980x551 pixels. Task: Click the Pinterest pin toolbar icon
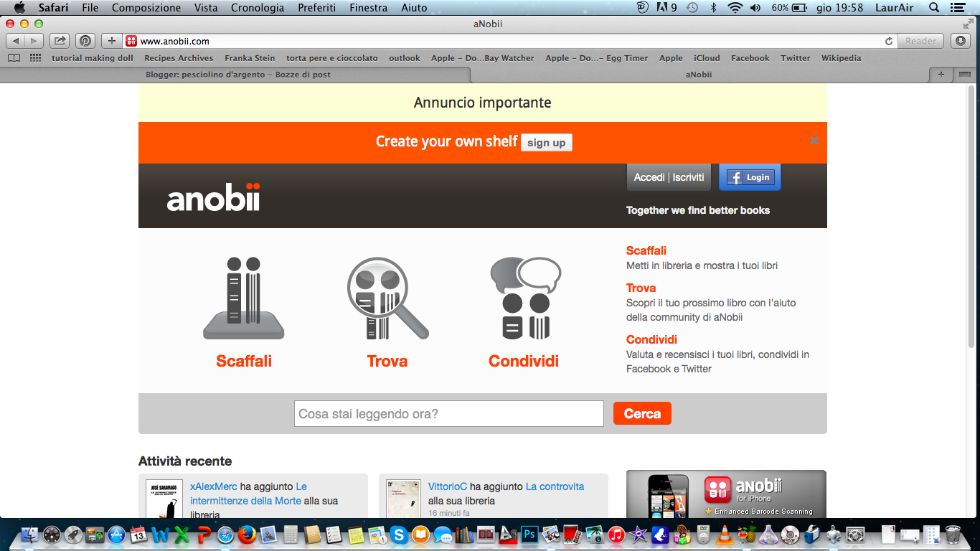coord(85,41)
